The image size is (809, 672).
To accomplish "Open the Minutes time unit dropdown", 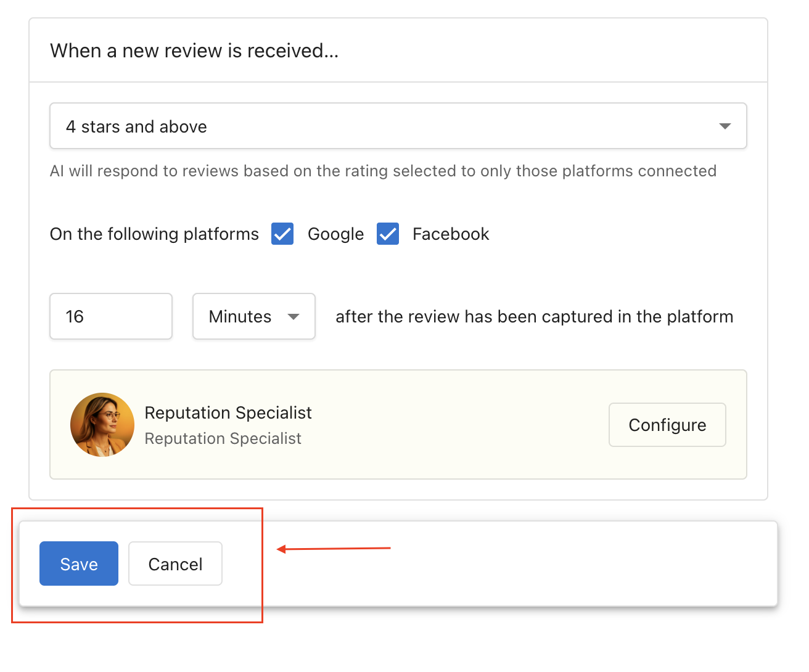I will 253,316.
